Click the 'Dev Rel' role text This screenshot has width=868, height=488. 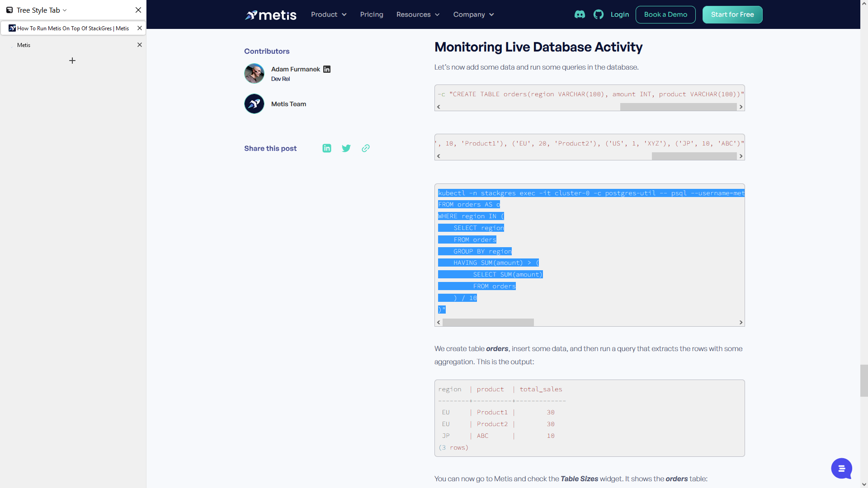(x=280, y=79)
